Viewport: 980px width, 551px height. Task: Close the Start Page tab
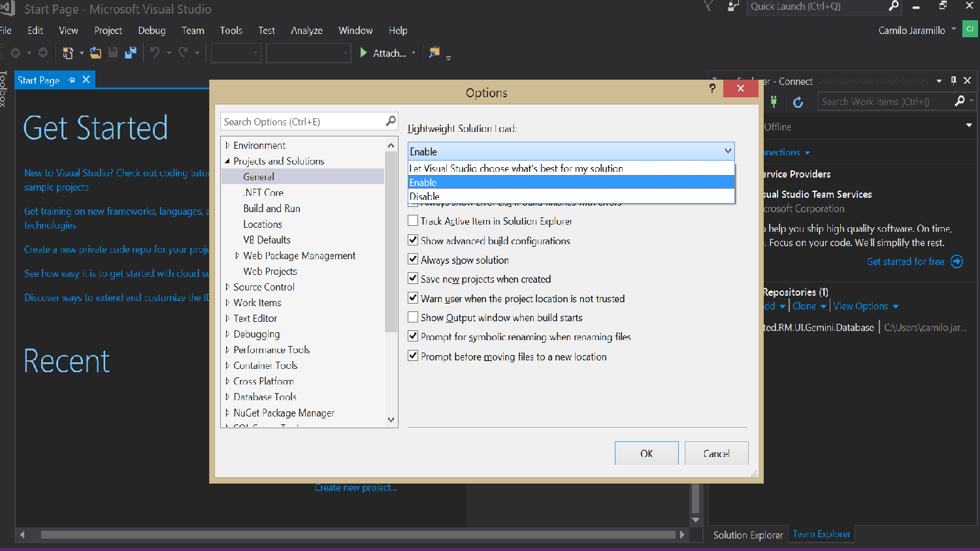[86, 80]
